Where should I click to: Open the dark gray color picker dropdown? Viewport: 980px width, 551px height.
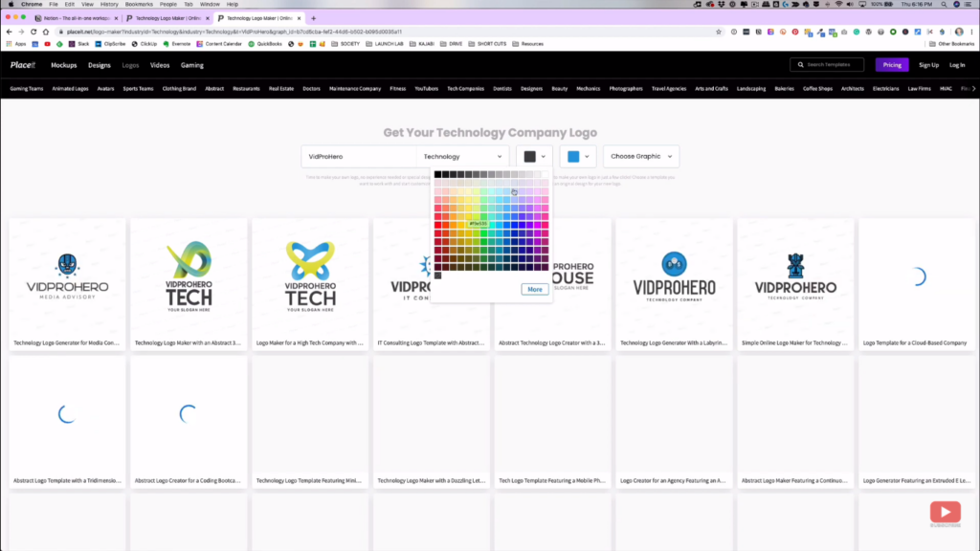(x=534, y=157)
